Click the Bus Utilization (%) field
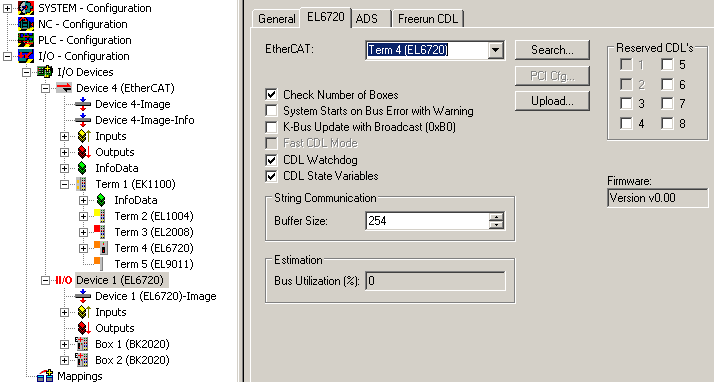 click(435, 281)
